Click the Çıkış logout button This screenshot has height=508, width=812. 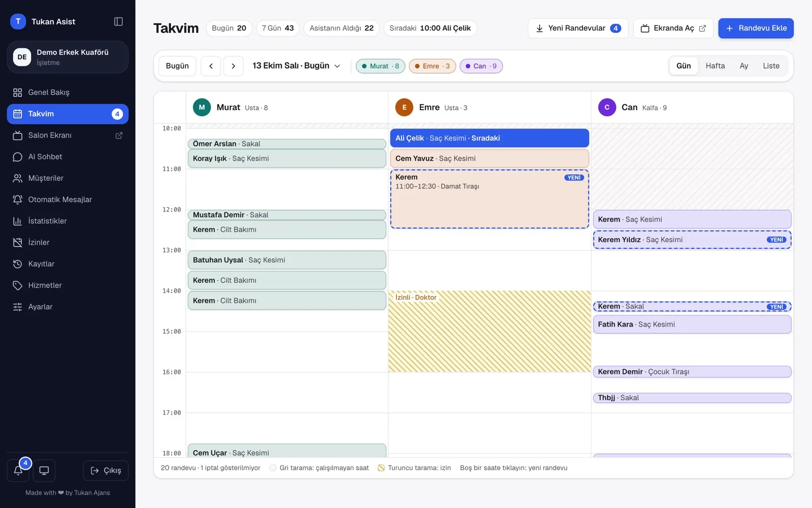(x=106, y=470)
